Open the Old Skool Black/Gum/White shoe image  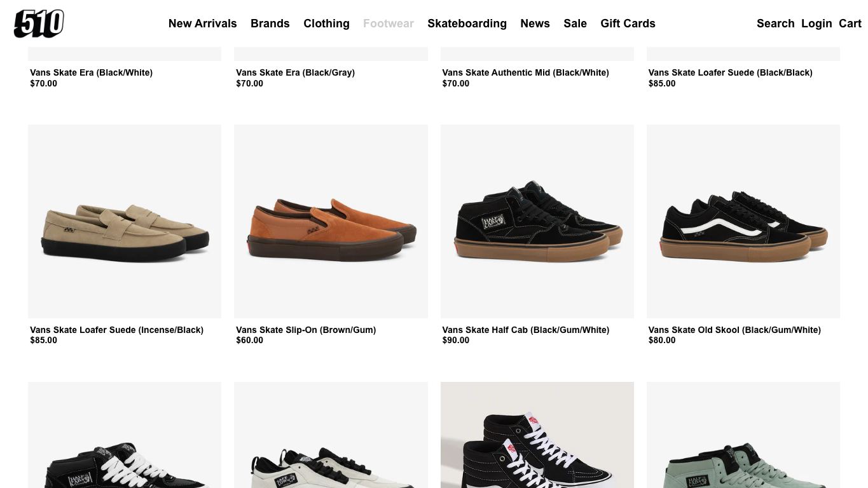point(743,221)
